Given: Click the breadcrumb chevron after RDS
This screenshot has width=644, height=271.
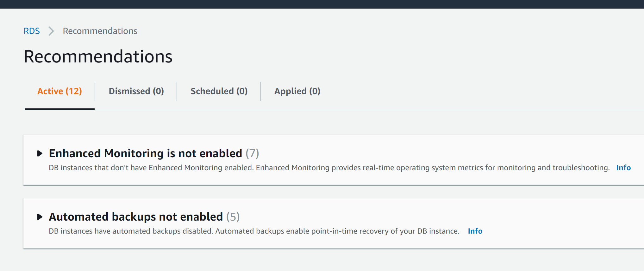Looking at the screenshot, I should [51, 31].
